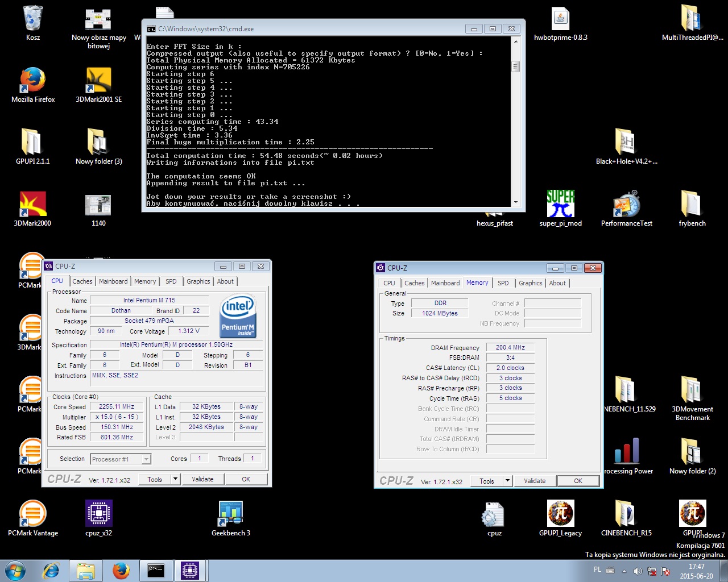Click PL language indicator in taskbar
The width and height of the screenshot is (728, 582).
click(x=597, y=569)
